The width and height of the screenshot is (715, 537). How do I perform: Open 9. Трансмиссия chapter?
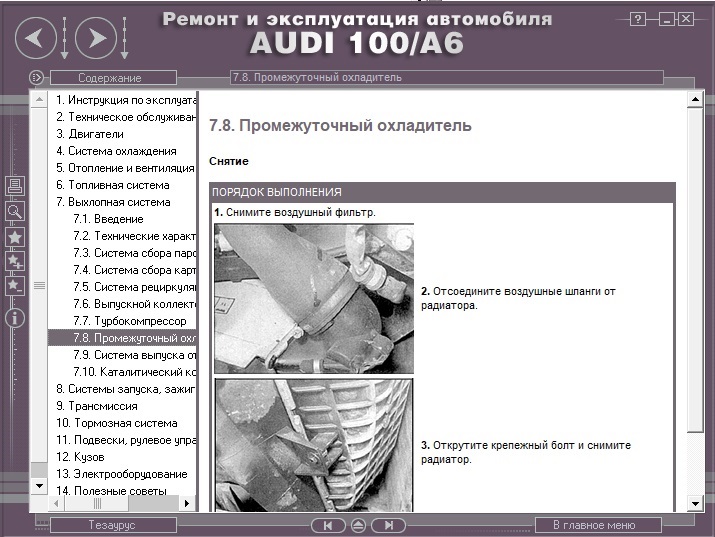coord(97,406)
